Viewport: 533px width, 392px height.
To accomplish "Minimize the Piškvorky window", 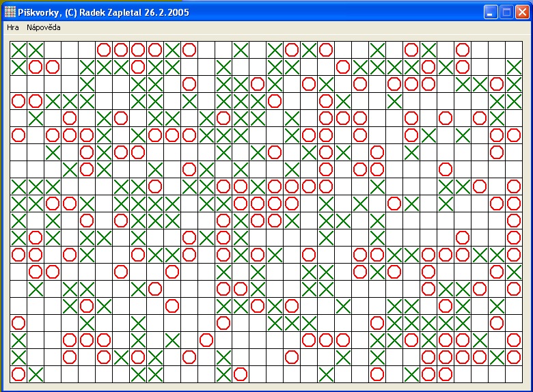I will [491, 12].
